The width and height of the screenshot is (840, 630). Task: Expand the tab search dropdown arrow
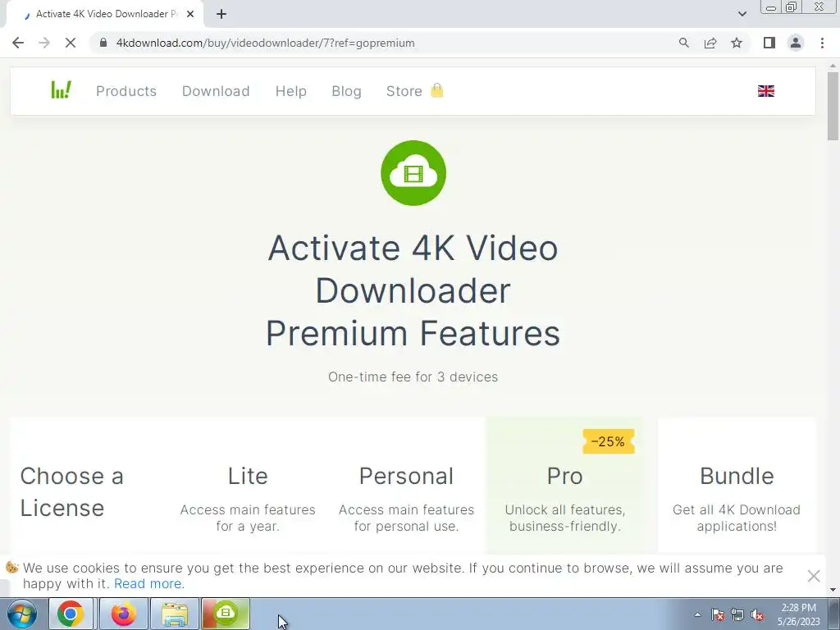[742, 14]
